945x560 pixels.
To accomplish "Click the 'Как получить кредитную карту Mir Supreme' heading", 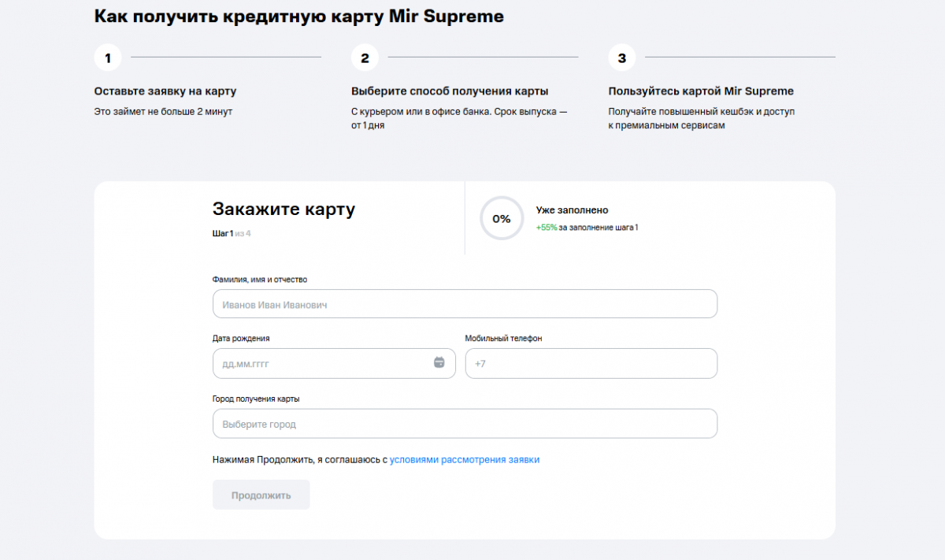I will (x=298, y=17).
